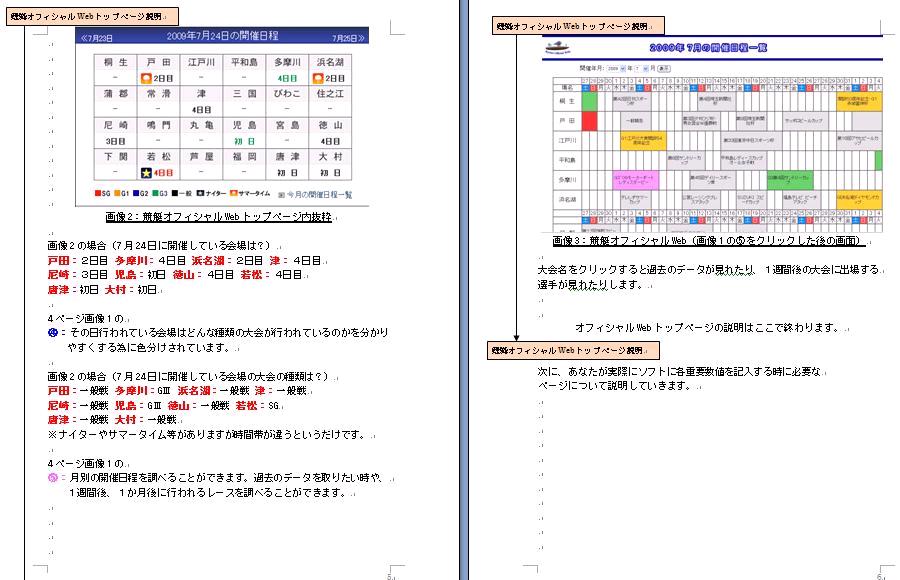Viewport: 900px width, 580px height.
Task: Click the black 一般 legend marker
Action: pos(174,194)
